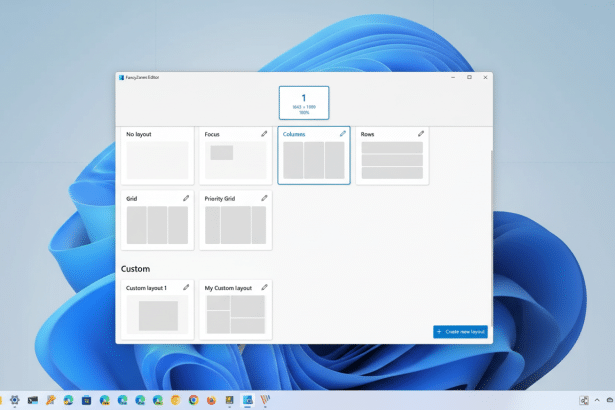Open Settings gear from the taskbar
This screenshot has width=615, height=410.
pos(15,400)
